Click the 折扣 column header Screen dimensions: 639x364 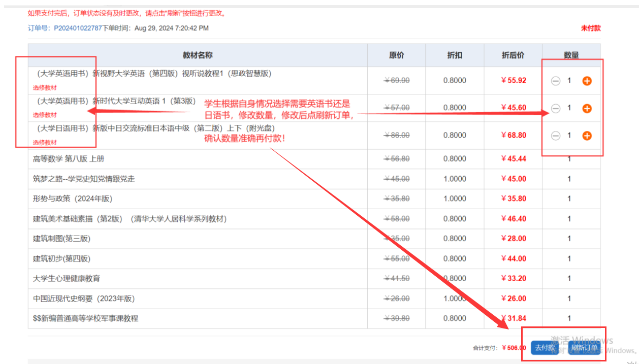[x=455, y=55]
